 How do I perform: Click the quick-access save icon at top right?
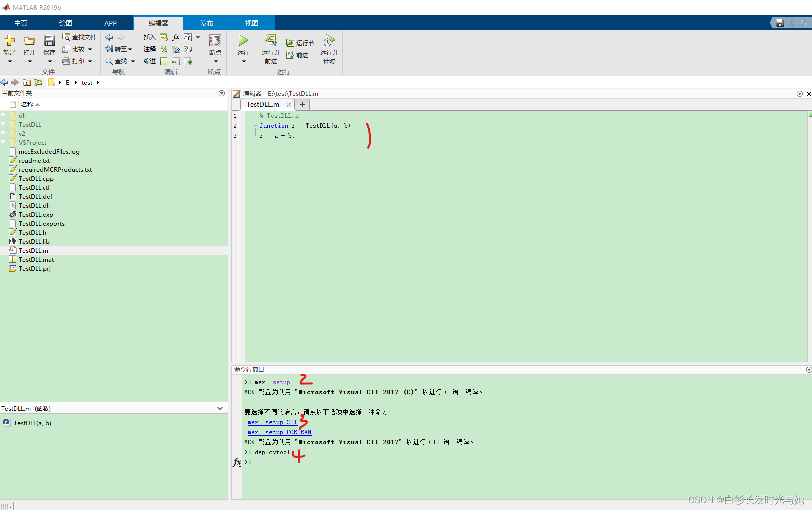(780, 23)
